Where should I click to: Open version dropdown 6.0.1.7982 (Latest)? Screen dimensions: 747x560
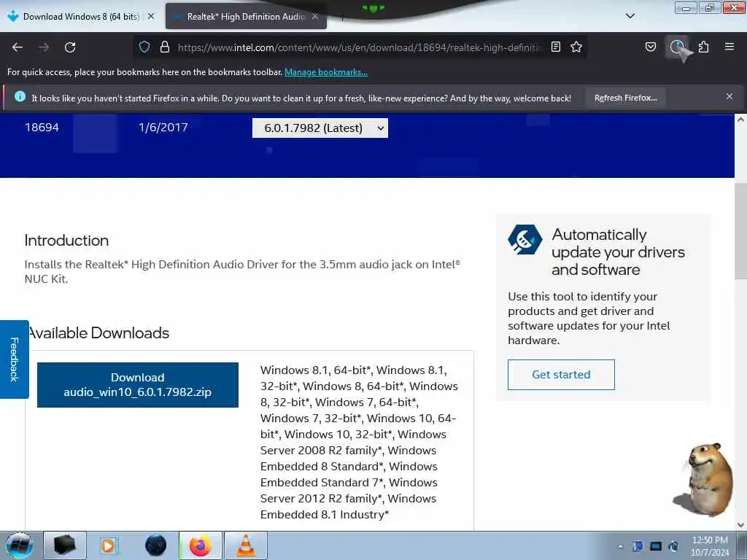point(320,128)
